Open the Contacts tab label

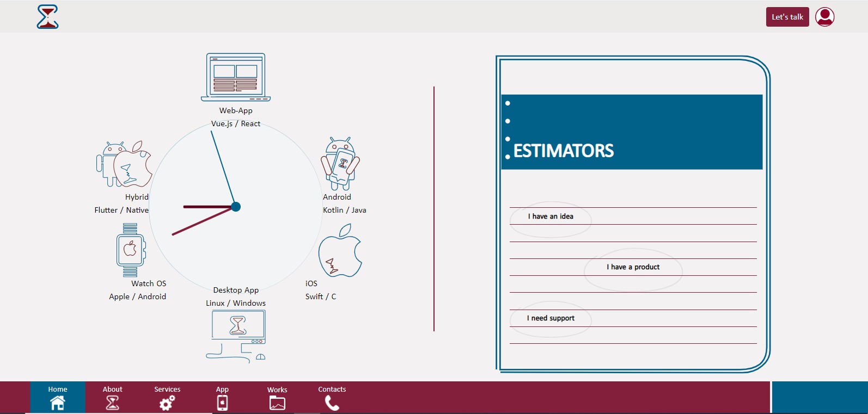332,389
